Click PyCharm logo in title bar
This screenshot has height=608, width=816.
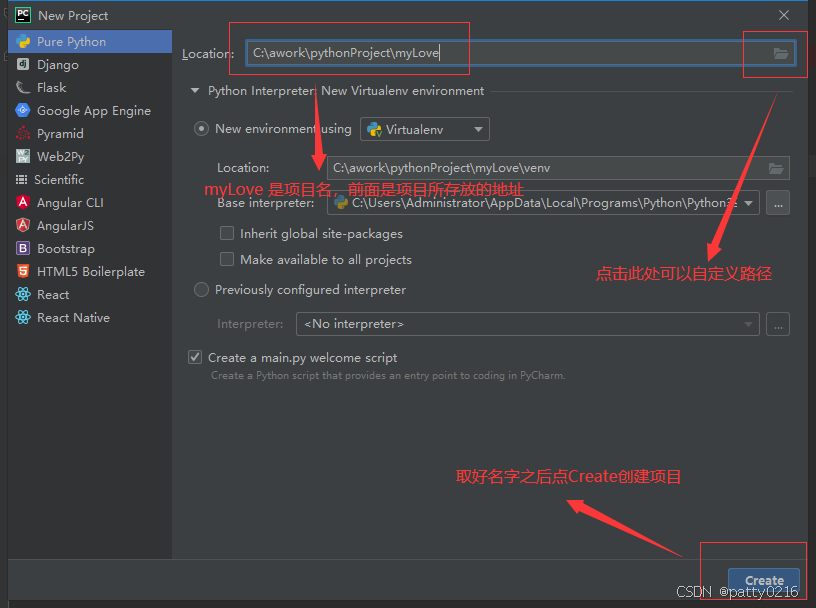23,15
